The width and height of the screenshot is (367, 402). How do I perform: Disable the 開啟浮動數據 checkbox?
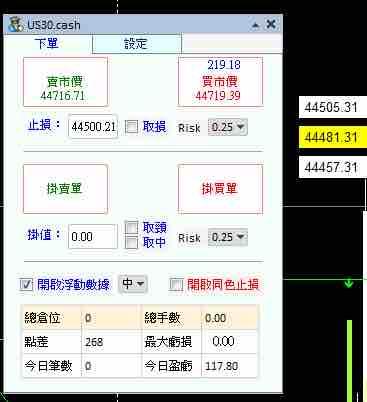pos(26,284)
